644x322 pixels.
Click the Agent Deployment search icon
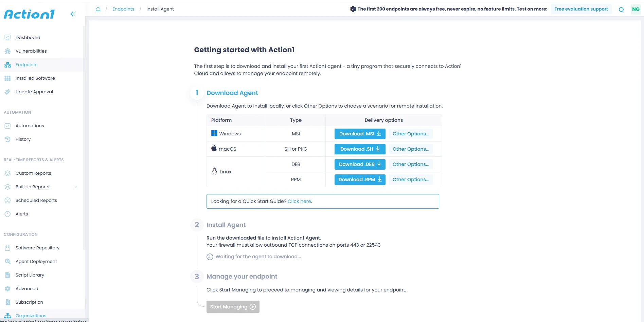pos(7,262)
